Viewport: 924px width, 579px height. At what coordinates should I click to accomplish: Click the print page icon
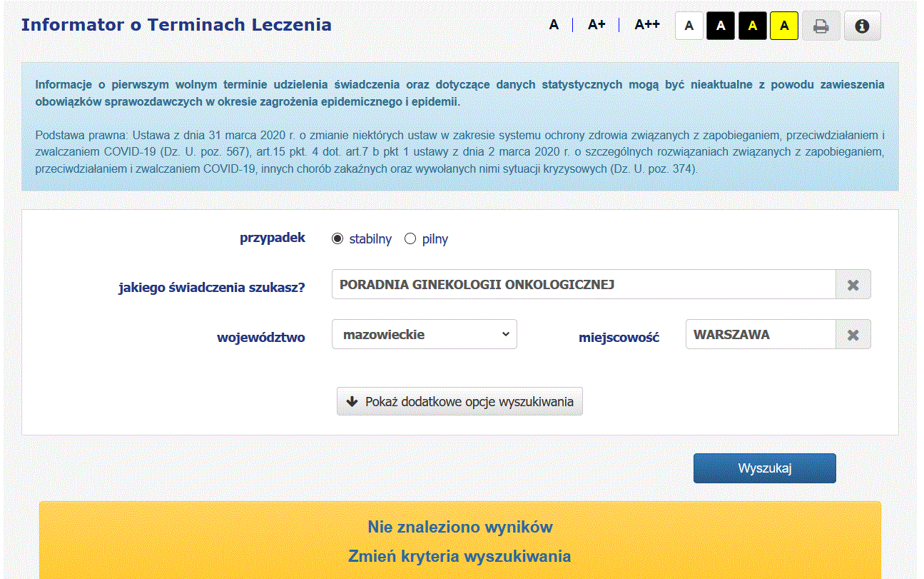(x=821, y=26)
